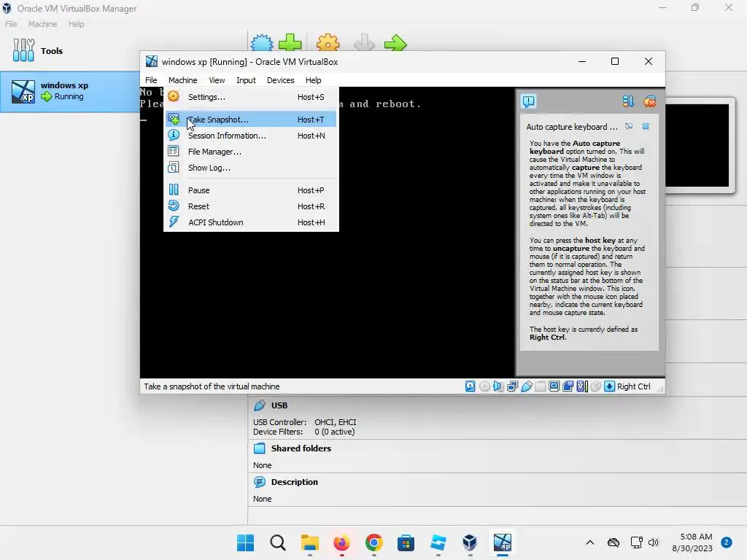Open the Input menu
The width and height of the screenshot is (747, 560).
[x=246, y=80]
